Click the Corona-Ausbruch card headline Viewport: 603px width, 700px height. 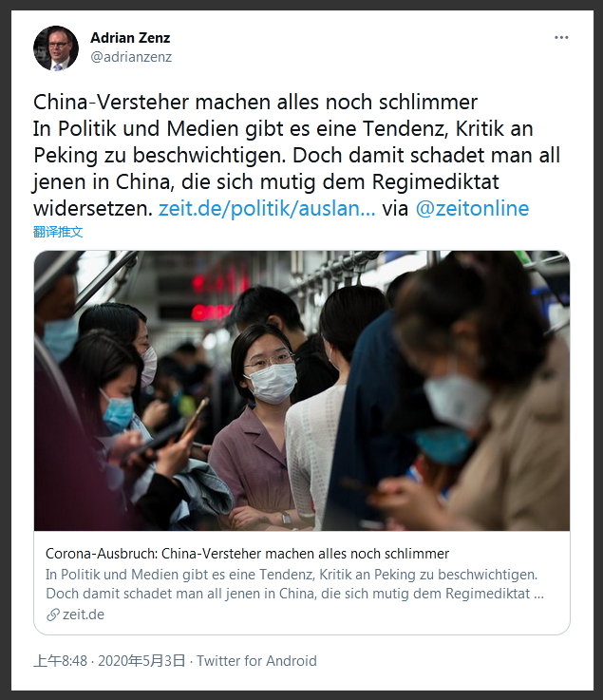point(247,554)
